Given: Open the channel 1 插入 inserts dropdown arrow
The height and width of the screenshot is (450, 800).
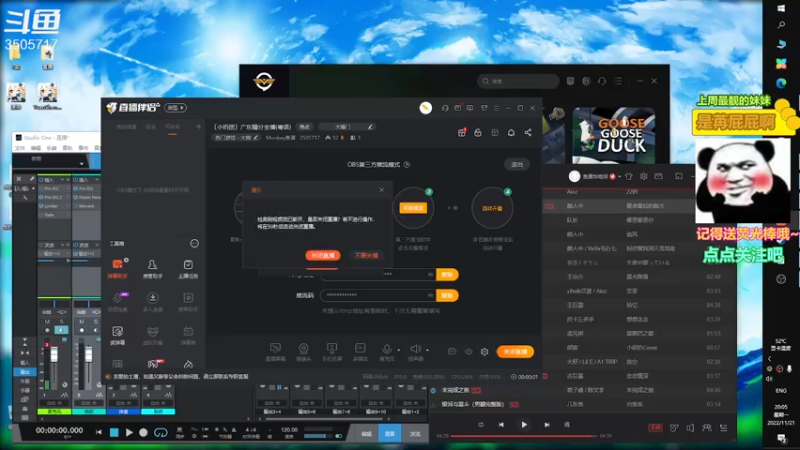Looking at the screenshot, I should (x=62, y=180).
